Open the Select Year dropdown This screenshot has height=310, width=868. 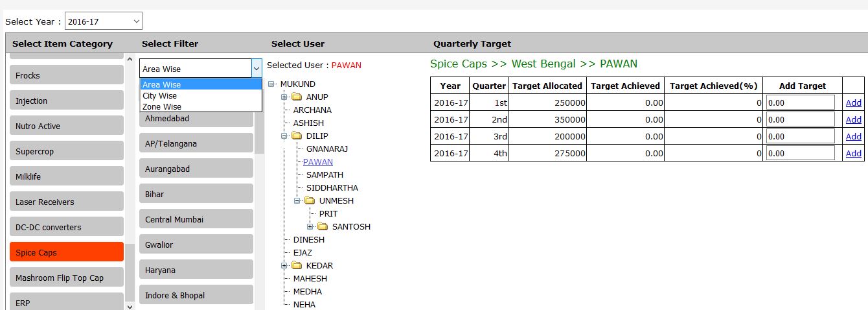coord(103,22)
